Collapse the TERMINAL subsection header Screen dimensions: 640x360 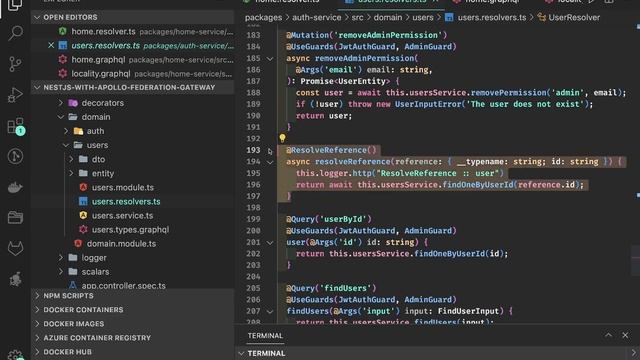pyautogui.click(x=241, y=353)
